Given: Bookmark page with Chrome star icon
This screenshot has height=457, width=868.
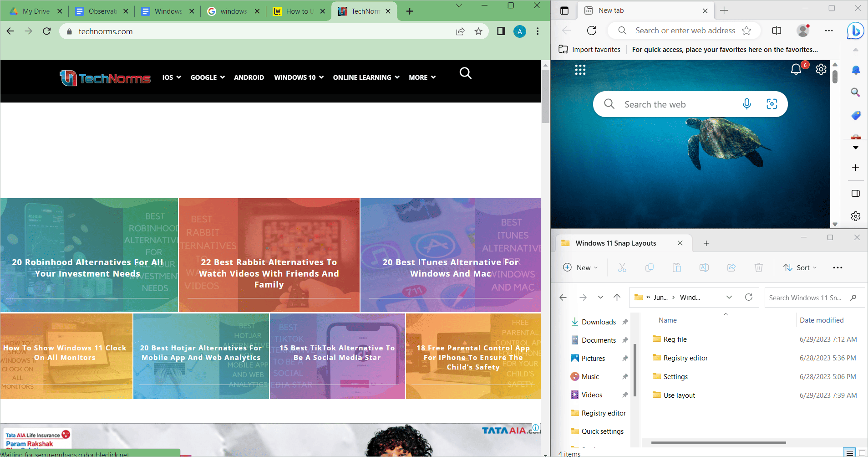Looking at the screenshot, I should (478, 31).
